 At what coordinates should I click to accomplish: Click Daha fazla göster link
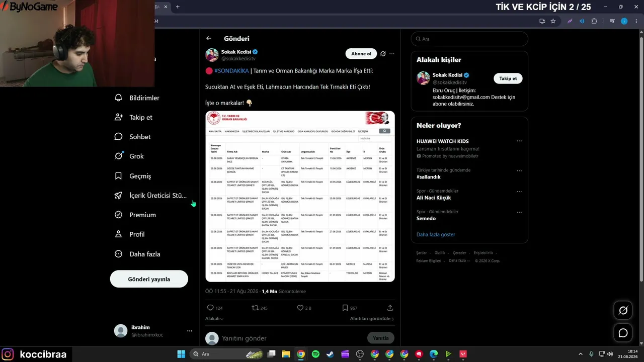click(436, 235)
